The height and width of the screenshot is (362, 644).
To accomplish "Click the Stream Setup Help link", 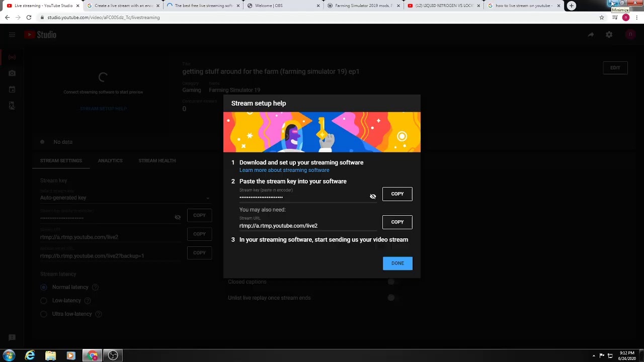I will coord(103,109).
